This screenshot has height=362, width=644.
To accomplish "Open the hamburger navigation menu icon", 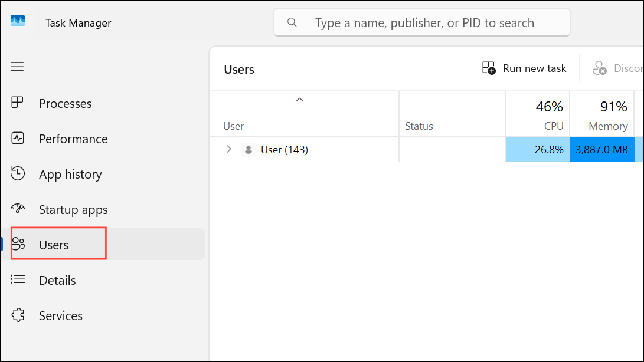I will 17,67.
